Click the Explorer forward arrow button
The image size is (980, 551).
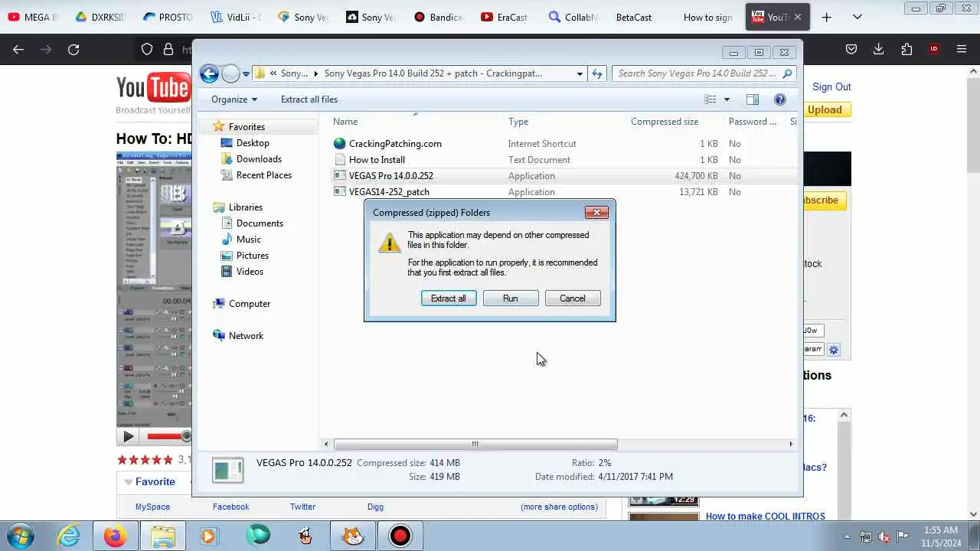(x=230, y=73)
